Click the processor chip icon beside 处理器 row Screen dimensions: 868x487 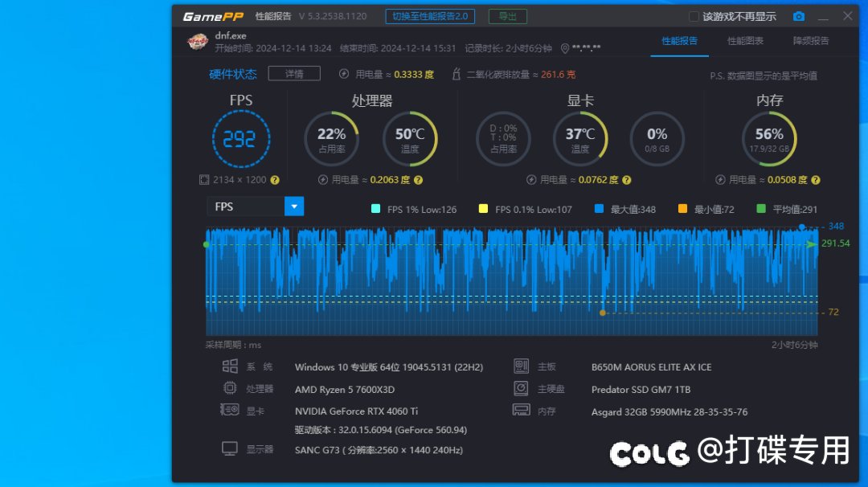230,388
